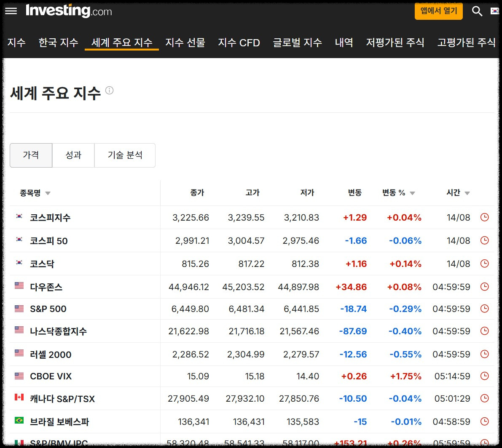Image resolution: width=502 pixels, height=448 pixels.
Task: Click the Korean flag next to 코스닥
Action: (19, 262)
